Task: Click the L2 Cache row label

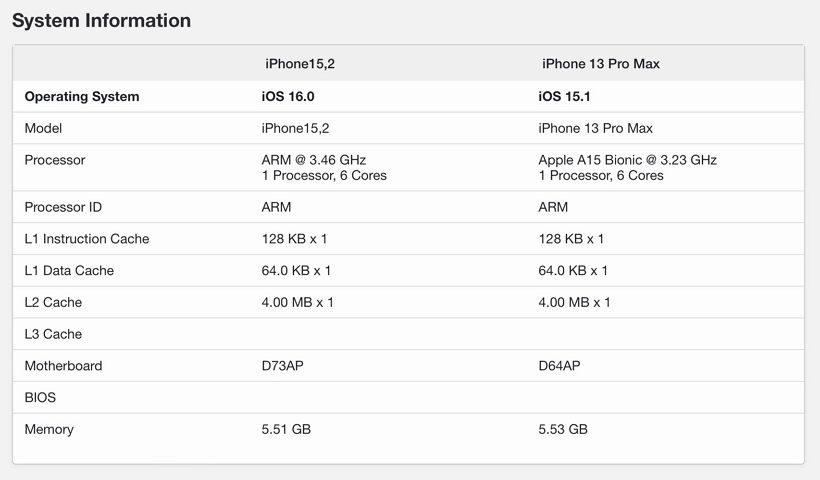Action: 53,302
